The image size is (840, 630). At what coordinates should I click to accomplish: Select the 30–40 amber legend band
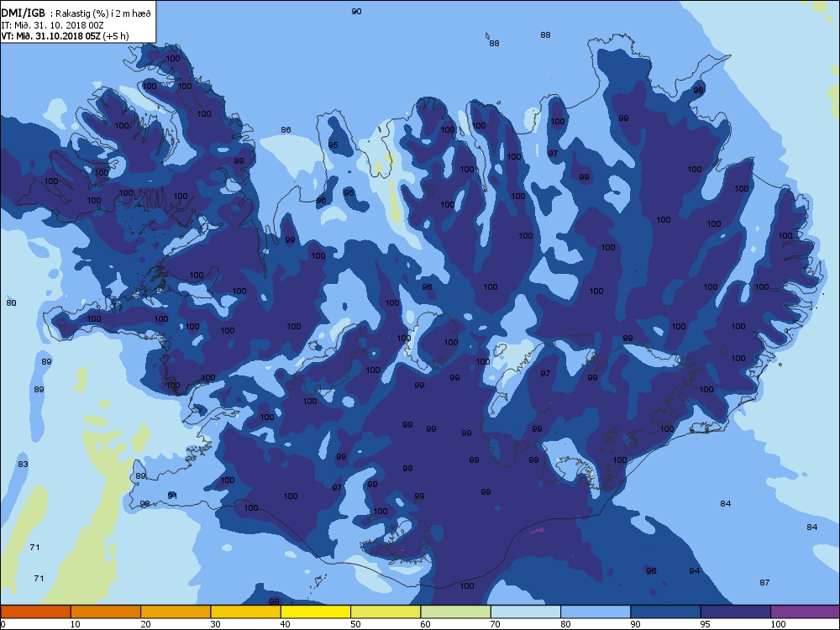pos(246,612)
